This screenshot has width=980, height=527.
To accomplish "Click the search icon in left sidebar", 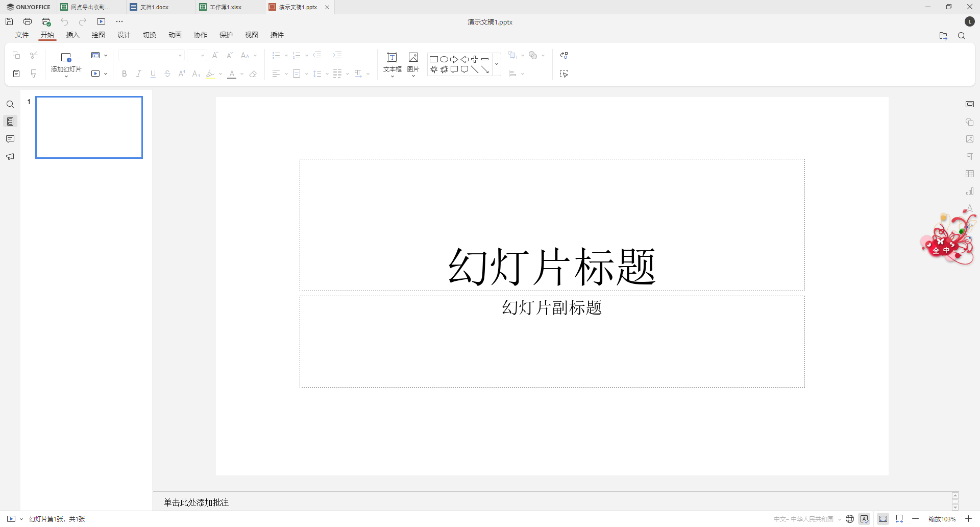I will pos(10,105).
